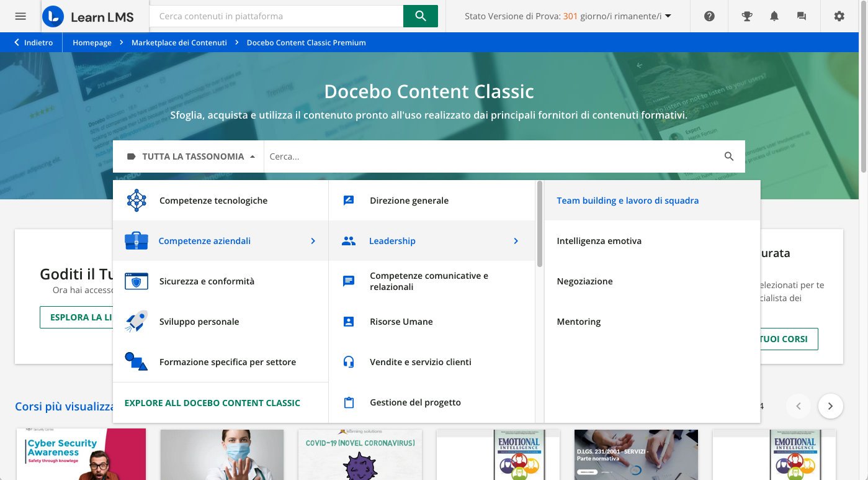Select Vendite e servizio clienti
Viewport: 868px width, 480px height.
pos(432,362)
